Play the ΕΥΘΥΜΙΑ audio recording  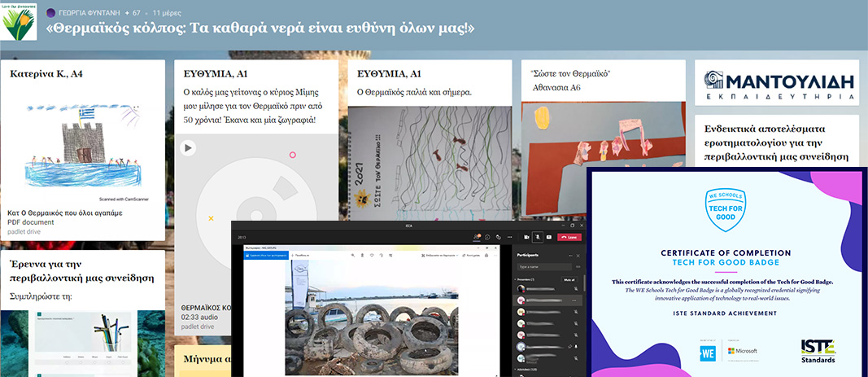click(188, 148)
